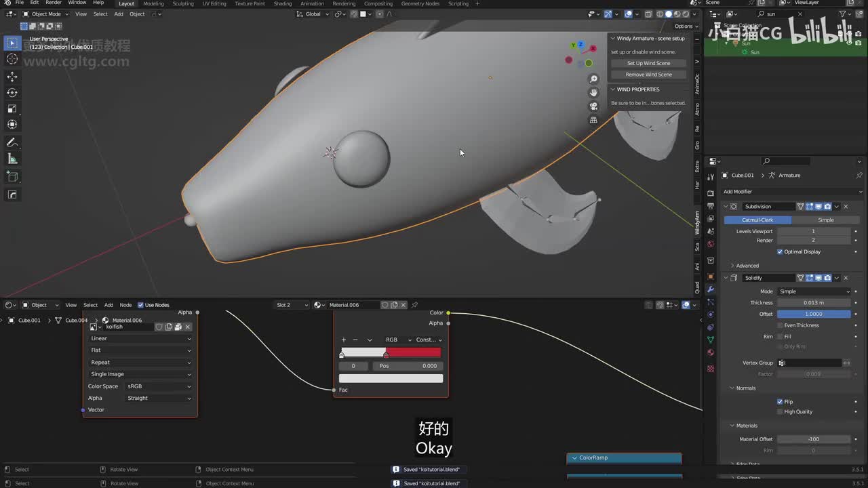868x488 pixels.
Task: Switch to the Shading workspace tab
Action: click(283, 3)
